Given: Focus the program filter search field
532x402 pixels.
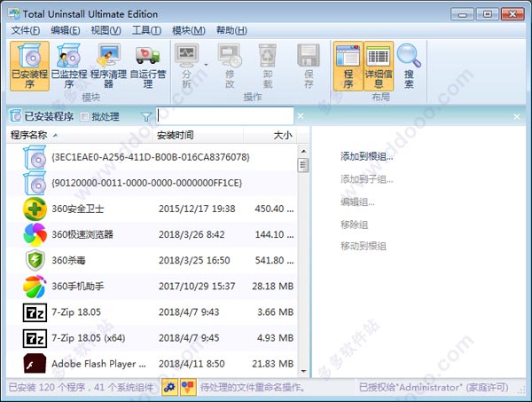Looking at the screenshot, I should tap(225, 116).
